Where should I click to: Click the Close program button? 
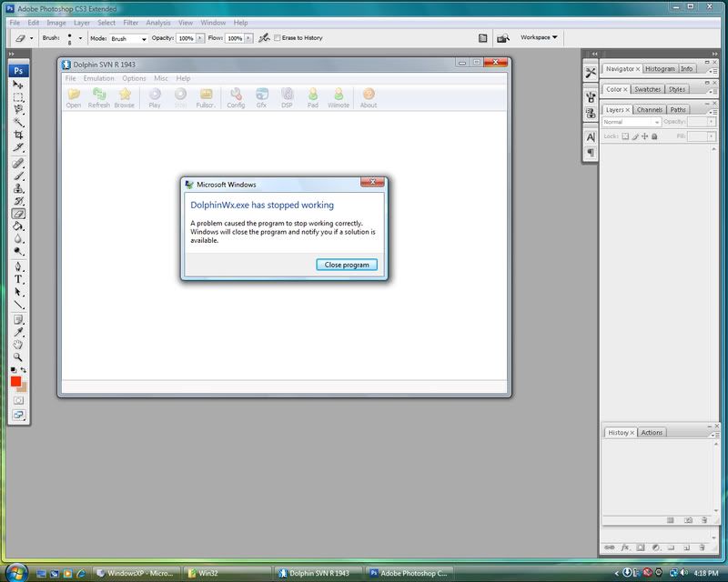tap(347, 265)
